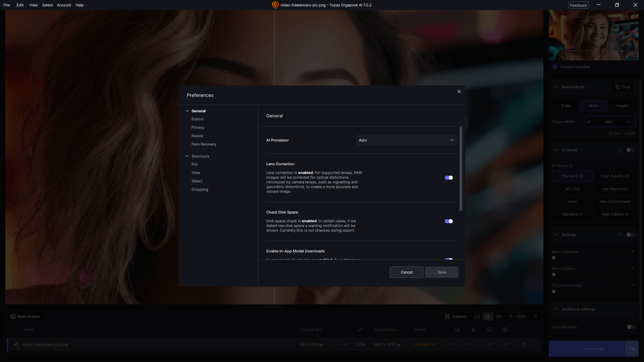Adjust the Fix Compression slider handle
644x362 pixels.
click(554, 291)
